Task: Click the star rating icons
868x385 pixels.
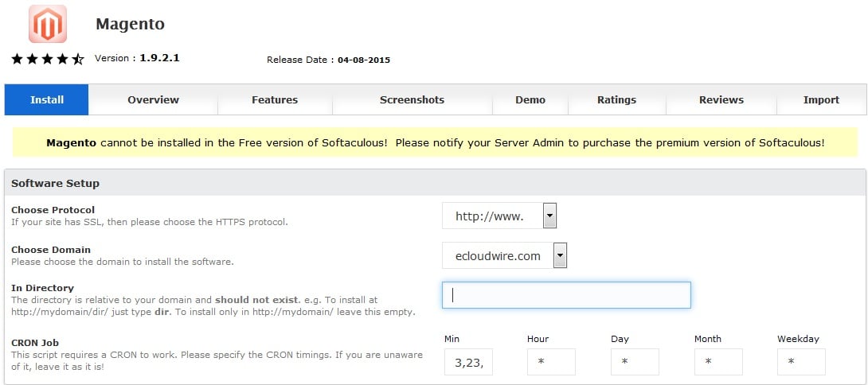Action: (x=48, y=59)
